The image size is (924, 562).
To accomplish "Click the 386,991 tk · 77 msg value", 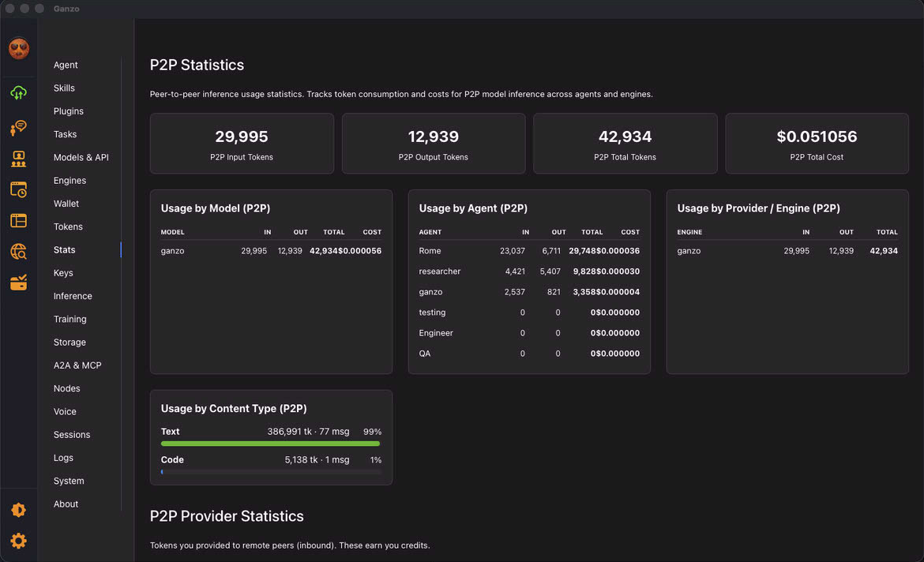I will pyautogui.click(x=308, y=432).
